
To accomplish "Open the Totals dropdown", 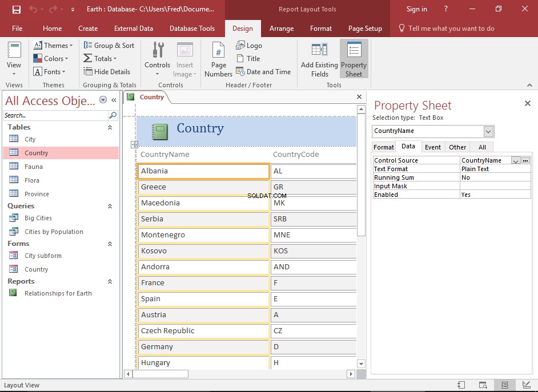I will click(100, 59).
